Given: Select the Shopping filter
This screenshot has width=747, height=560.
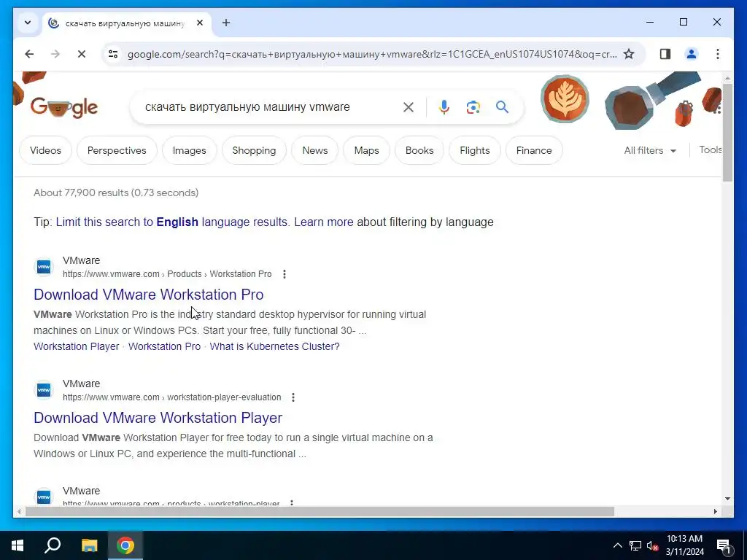Looking at the screenshot, I should point(254,150).
